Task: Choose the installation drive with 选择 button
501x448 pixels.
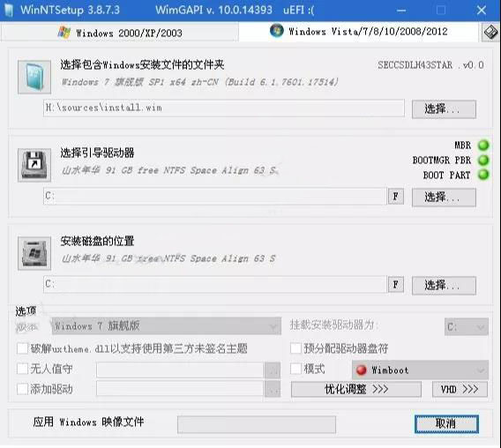Action: [444, 286]
